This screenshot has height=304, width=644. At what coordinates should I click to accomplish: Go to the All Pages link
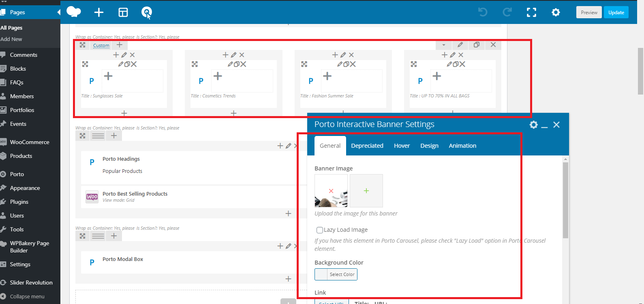pos(11,28)
